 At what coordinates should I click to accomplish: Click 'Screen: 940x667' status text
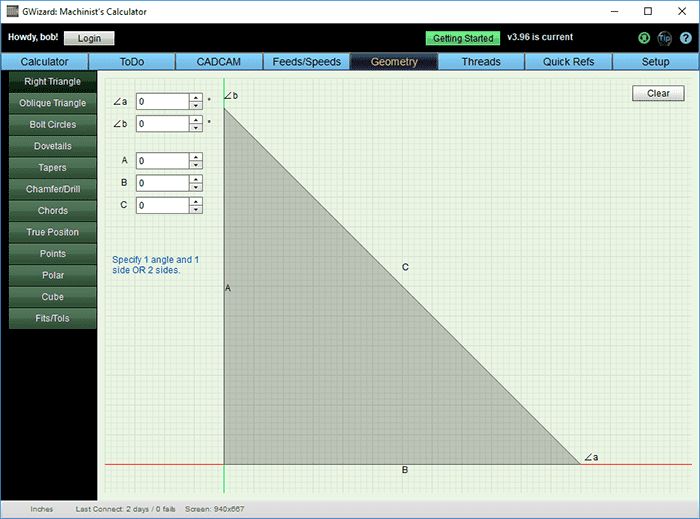(214, 509)
